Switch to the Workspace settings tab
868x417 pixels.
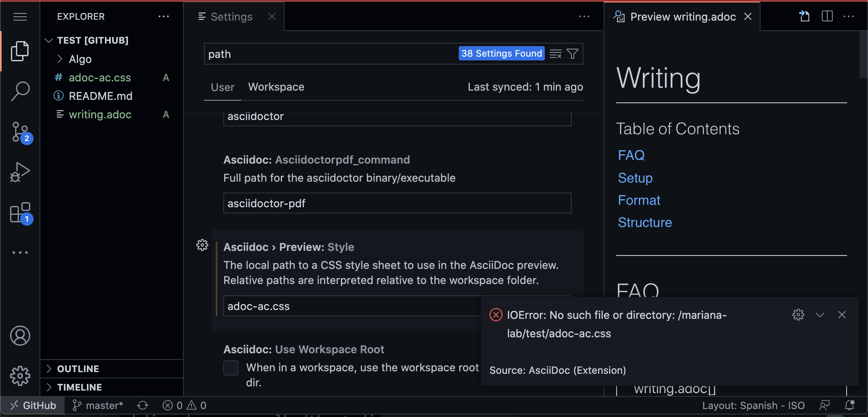[276, 87]
